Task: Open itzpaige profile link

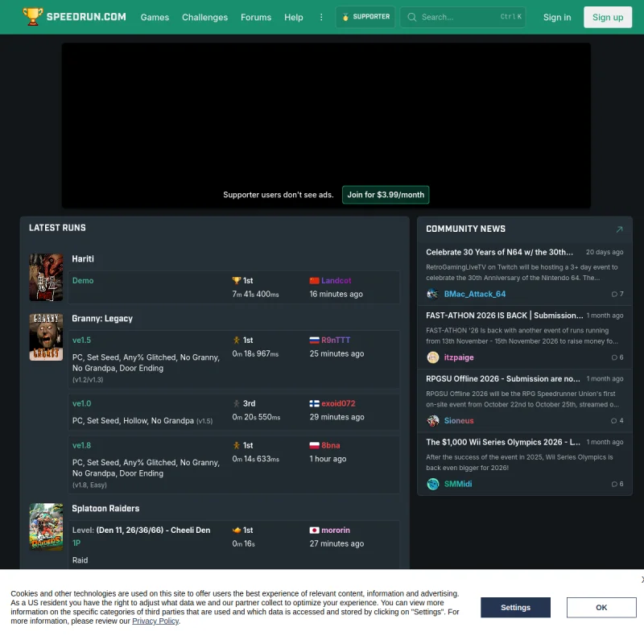Action: click(x=458, y=357)
